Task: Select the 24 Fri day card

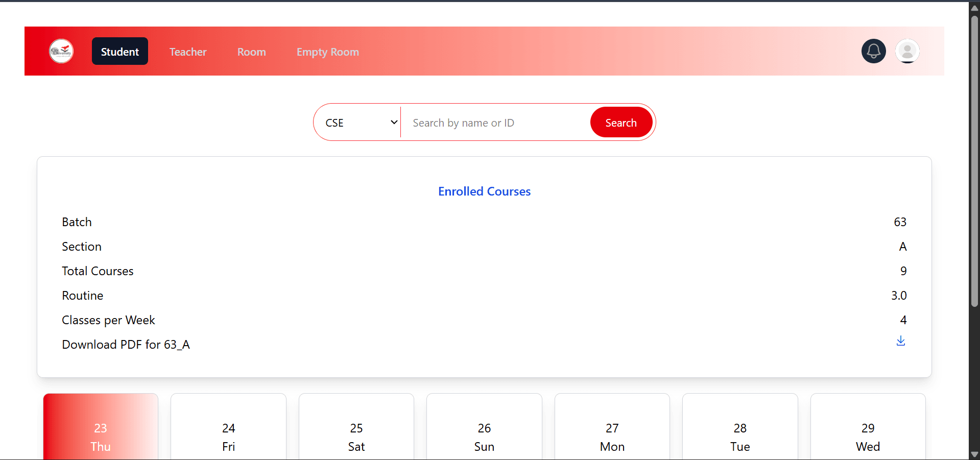Action: pyautogui.click(x=228, y=437)
